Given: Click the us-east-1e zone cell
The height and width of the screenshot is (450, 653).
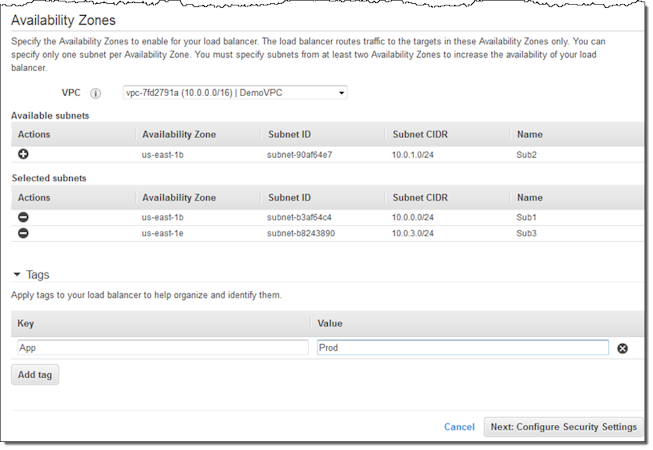Looking at the screenshot, I should (162, 233).
